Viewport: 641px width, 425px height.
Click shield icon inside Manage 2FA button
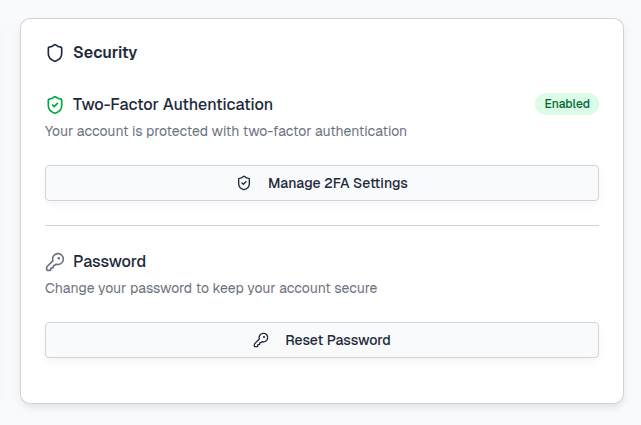[x=244, y=184]
